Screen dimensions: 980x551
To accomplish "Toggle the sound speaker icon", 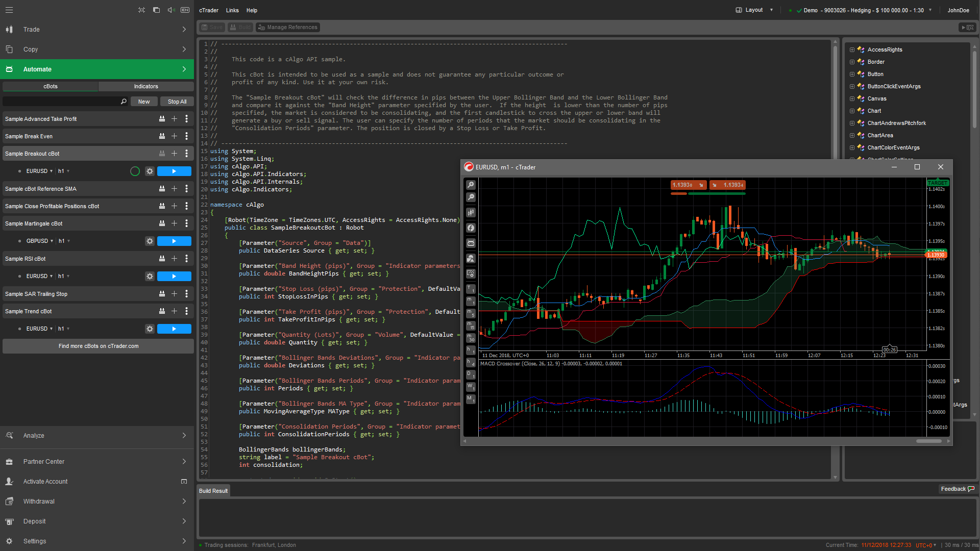I will point(171,10).
